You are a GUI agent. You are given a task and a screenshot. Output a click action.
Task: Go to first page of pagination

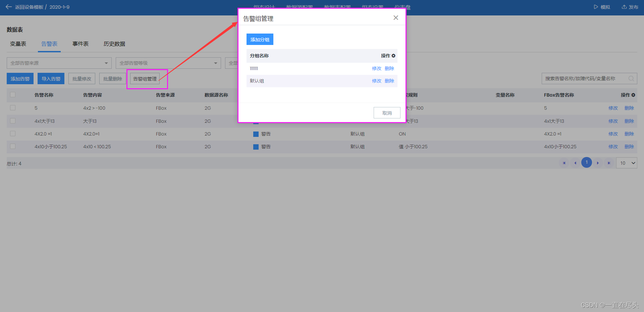pos(564,163)
